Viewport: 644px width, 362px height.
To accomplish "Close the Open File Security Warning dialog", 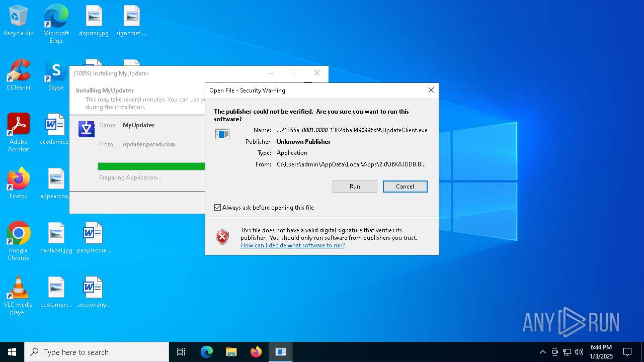I will (431, 90).
